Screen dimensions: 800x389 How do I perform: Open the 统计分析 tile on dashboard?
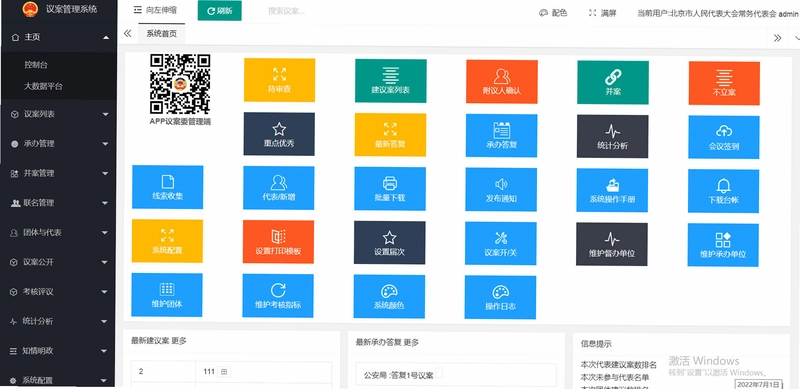613,136
